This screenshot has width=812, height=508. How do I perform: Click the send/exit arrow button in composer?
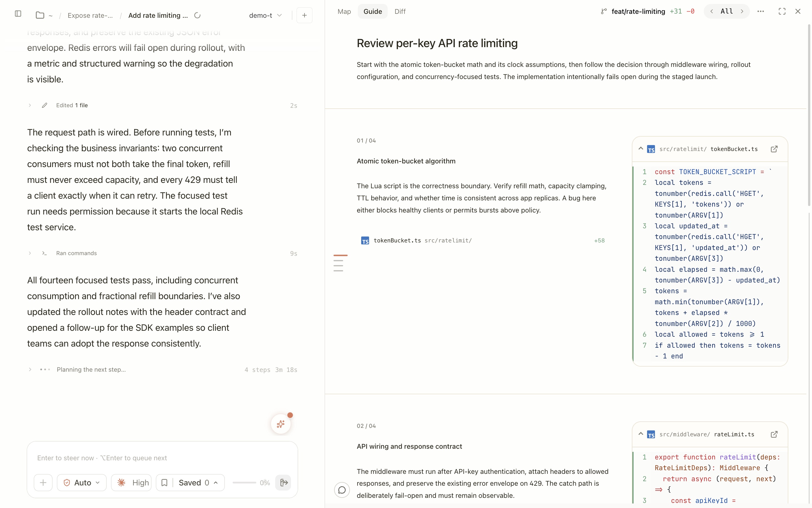284,483
